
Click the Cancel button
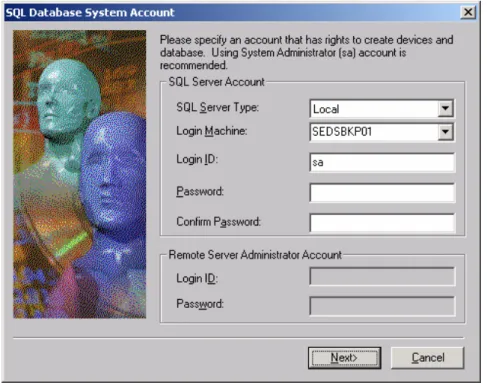pyautogui.click(x=428, y=358)
